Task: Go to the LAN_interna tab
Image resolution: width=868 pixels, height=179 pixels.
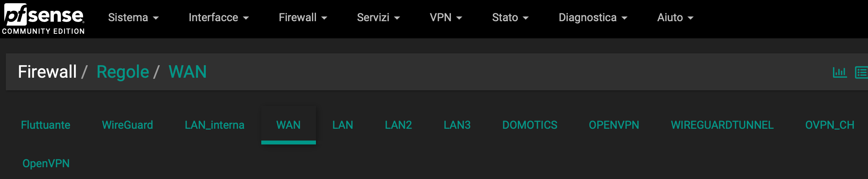Action: (214, 125)
